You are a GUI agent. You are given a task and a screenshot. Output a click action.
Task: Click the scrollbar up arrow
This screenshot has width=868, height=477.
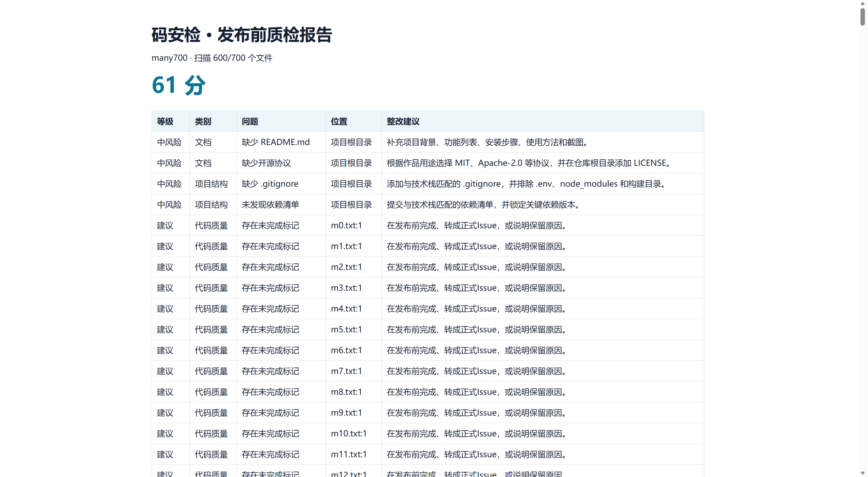click(x=863, y=3)
